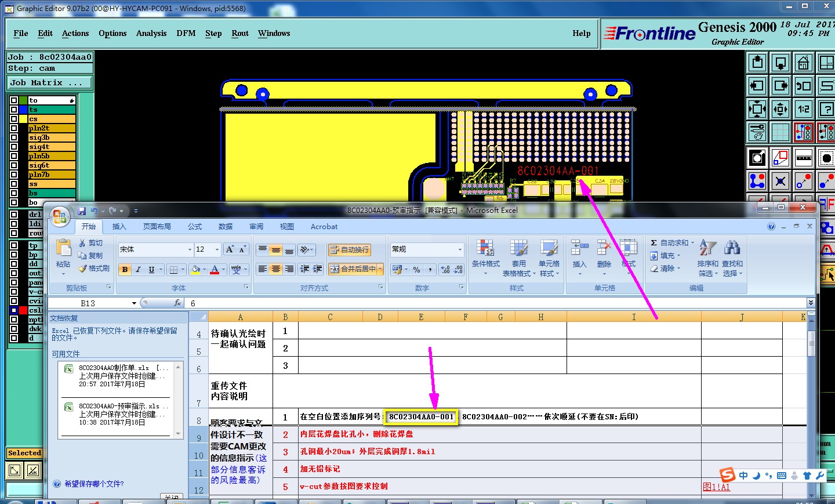Image resolution: width=835 pixels, height=504 pixels.
Task: Click the Wrap Text (自动换行) button
Action: (x=349, y=249)
